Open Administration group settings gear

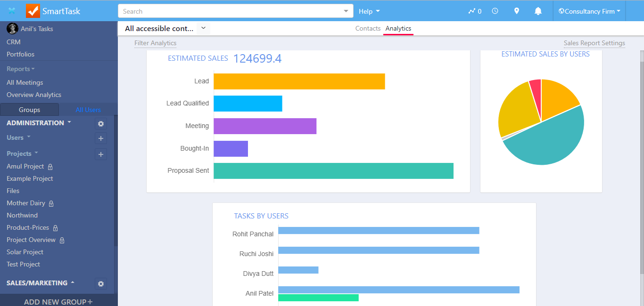[x=100, y=124]
